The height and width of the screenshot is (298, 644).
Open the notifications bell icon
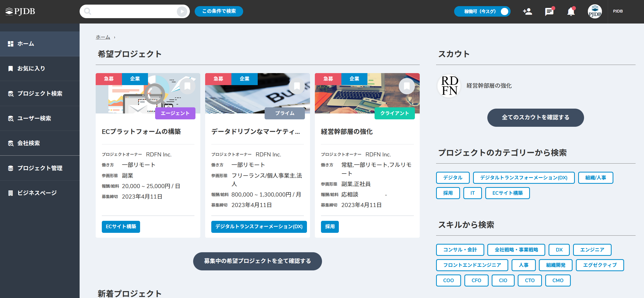pyautogui.click(x=571, y=12)
